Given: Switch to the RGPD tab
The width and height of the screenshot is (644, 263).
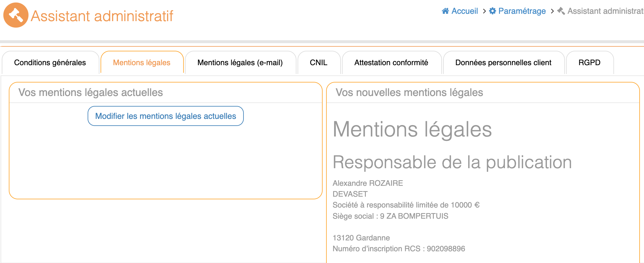Looking at the screenshot, I should (x=589, y=63).
